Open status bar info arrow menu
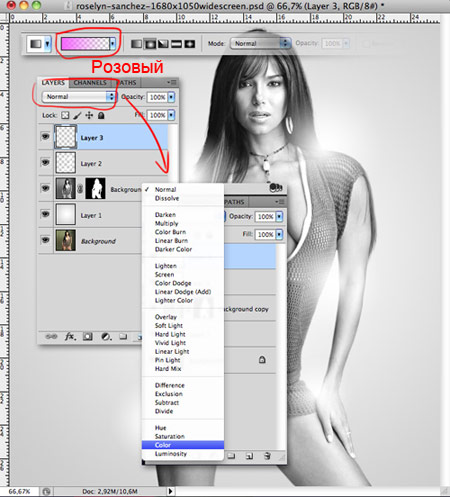The image size is (450, 497). click(x=170, y=491)
